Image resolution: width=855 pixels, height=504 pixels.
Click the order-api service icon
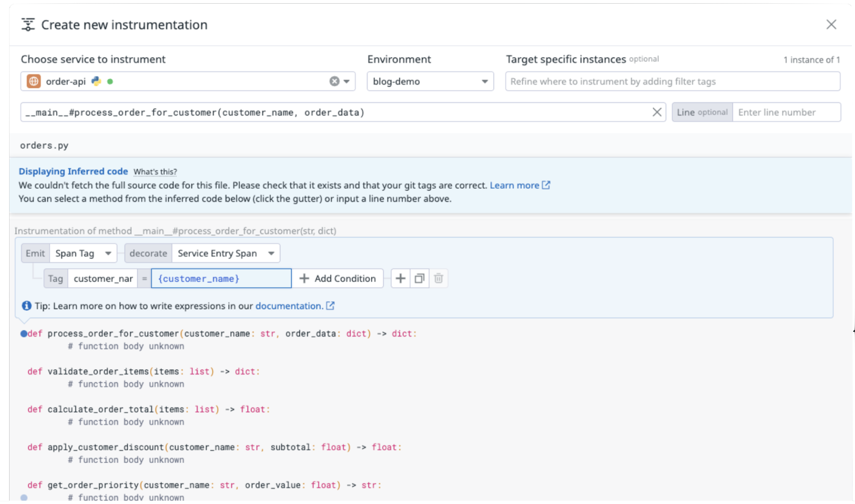34,81
